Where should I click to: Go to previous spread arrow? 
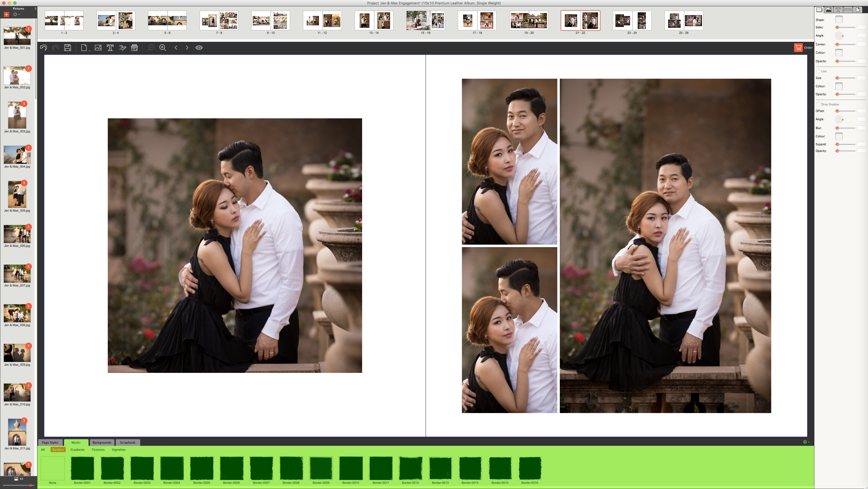tap(176, 48)
